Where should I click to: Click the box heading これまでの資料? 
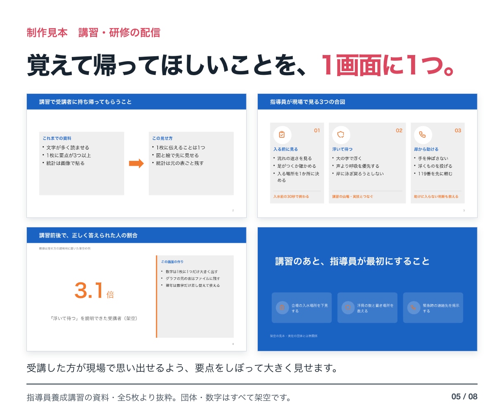pyautogui.click(x=57, y=138)
